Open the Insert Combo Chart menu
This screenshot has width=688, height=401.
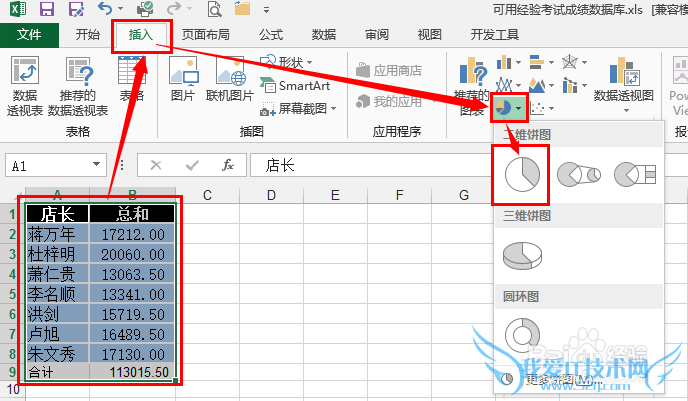click(574, 85)
